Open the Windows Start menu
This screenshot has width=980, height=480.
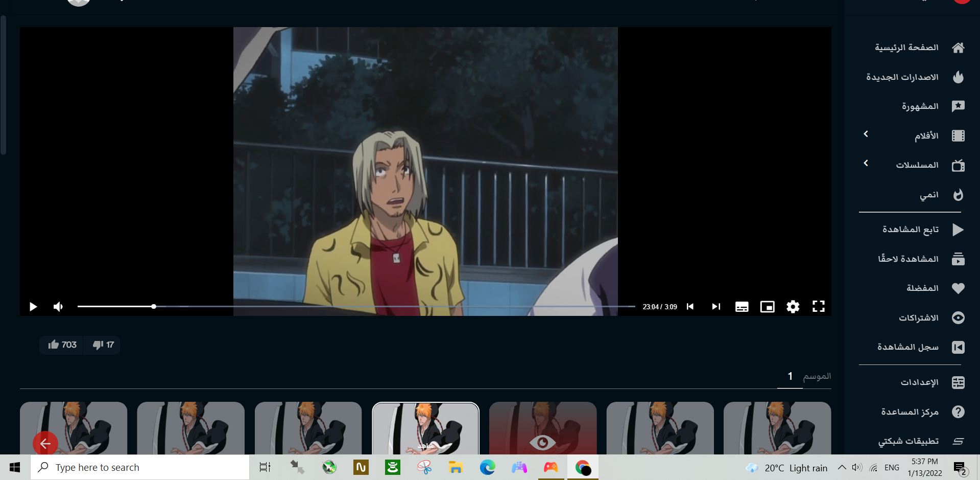(15, 467)
